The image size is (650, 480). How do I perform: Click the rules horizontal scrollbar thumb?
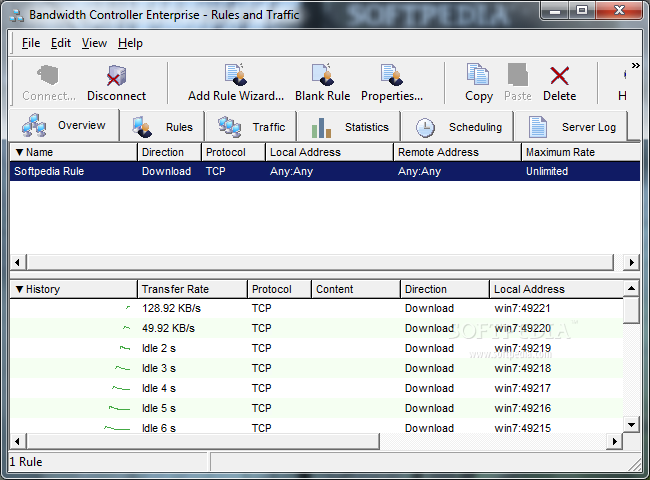pyautogui.click(x=320, y=262)
